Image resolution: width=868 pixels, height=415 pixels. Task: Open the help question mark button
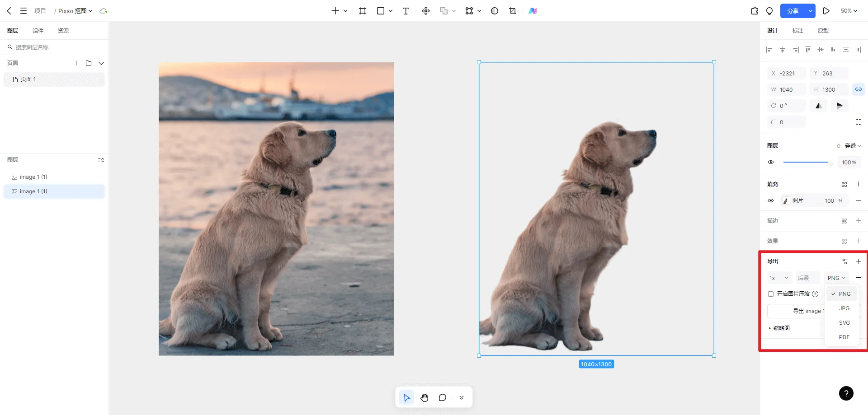[846, 393]
